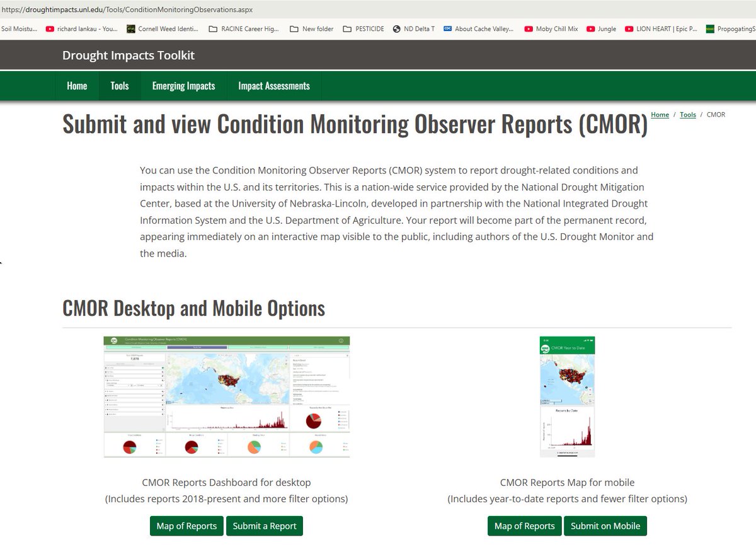Go to Home in green navigation bar
Viewport: 756px width, 547px height.
(77, 86)
